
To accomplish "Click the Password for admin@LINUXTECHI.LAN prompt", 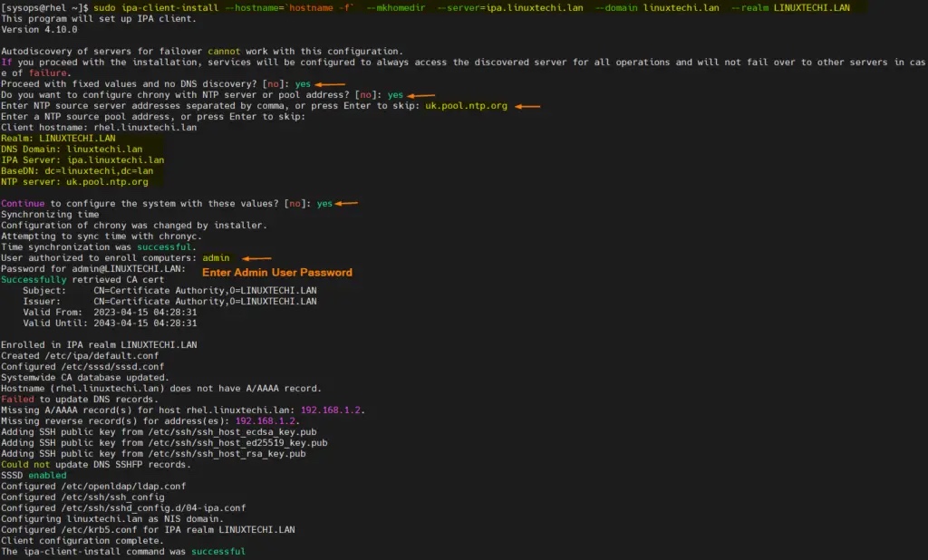I will click(x=92, y=269).
